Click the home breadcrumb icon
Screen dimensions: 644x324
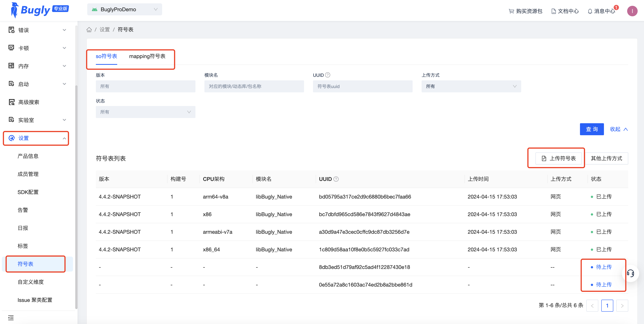tap(89, 30)
